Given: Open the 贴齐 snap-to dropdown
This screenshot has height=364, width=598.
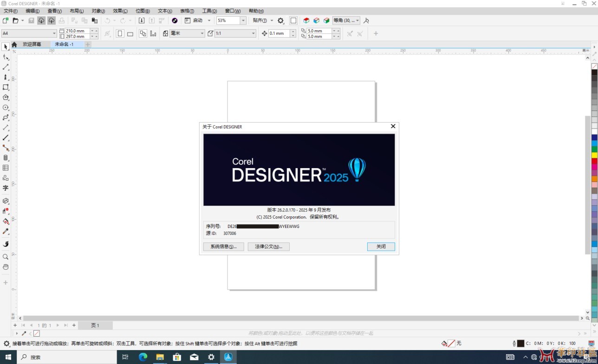Looking at the screenshot, I should coord(272,20).
